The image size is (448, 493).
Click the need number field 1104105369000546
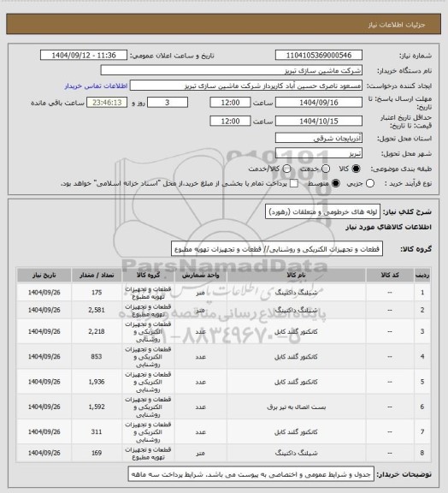coord(319,55)
